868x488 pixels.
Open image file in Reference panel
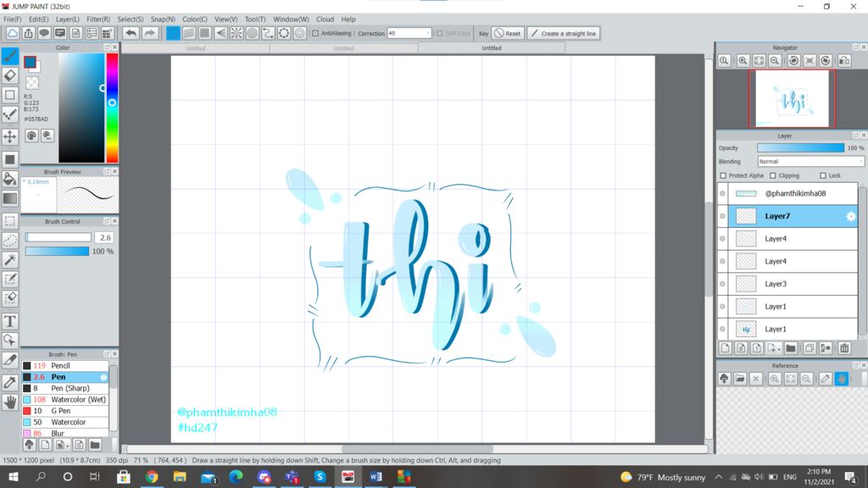(740, 379)
